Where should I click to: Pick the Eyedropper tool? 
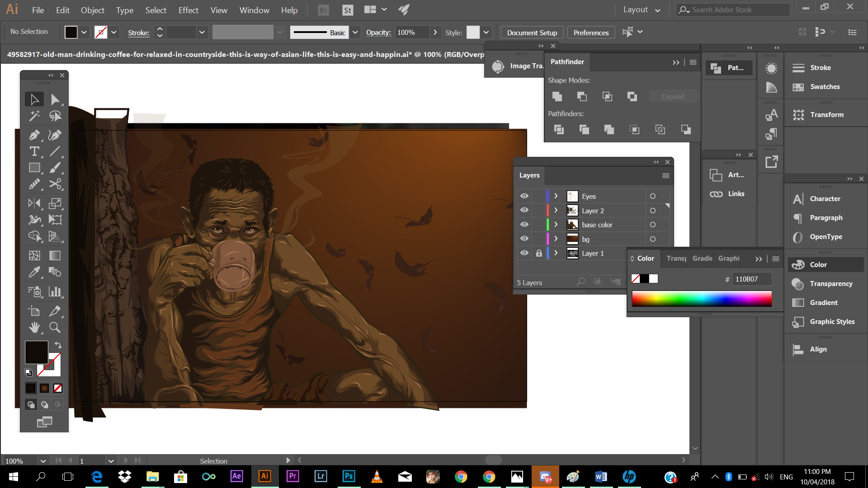[34, 272]
